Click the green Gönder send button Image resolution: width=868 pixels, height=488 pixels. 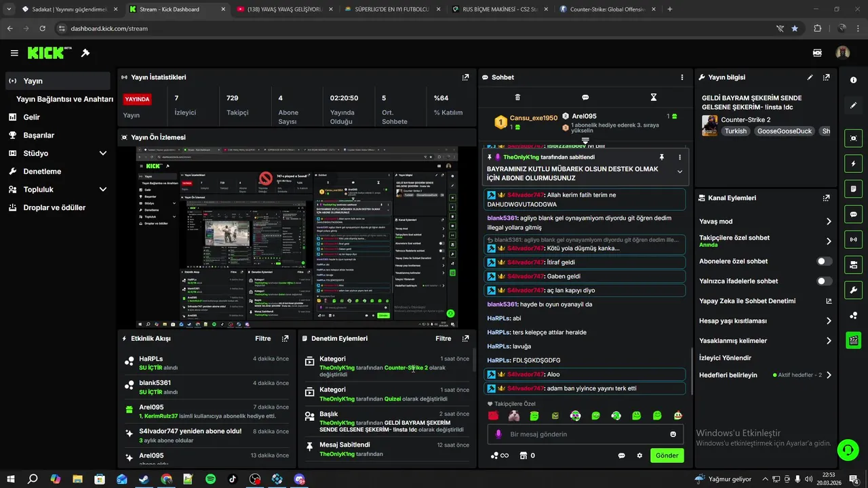tap(667, 455)
